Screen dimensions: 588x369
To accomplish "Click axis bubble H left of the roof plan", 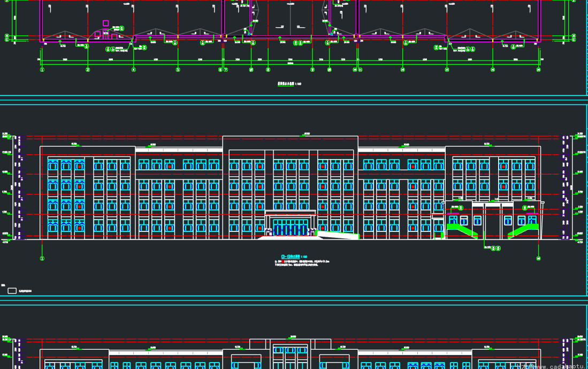I will (x=7, y=36).
